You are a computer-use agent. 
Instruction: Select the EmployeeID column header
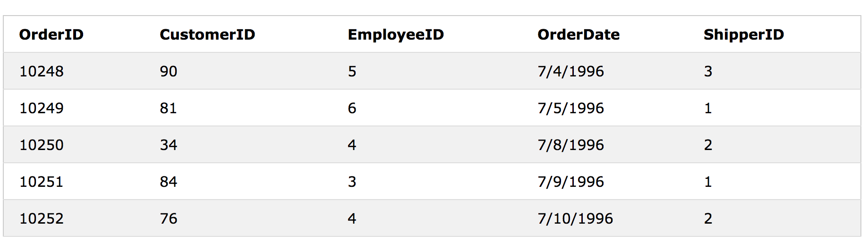(396, 34)
